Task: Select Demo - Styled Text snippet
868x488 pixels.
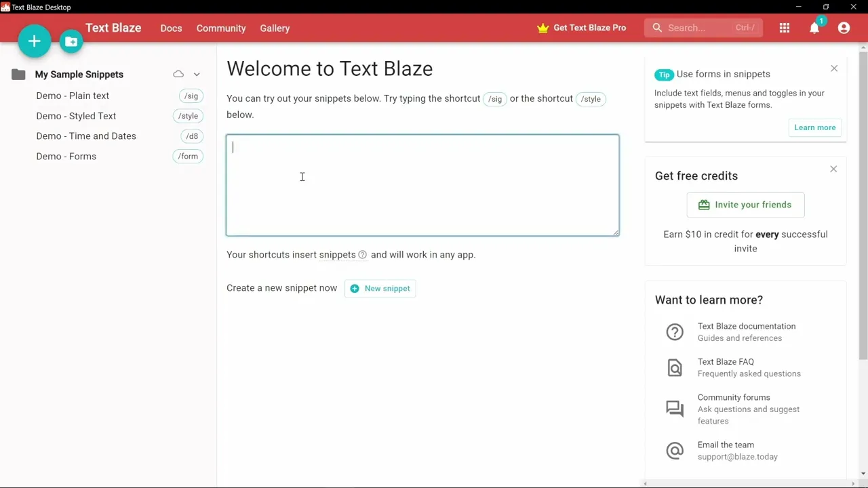Action: click(x=76, y=116)
